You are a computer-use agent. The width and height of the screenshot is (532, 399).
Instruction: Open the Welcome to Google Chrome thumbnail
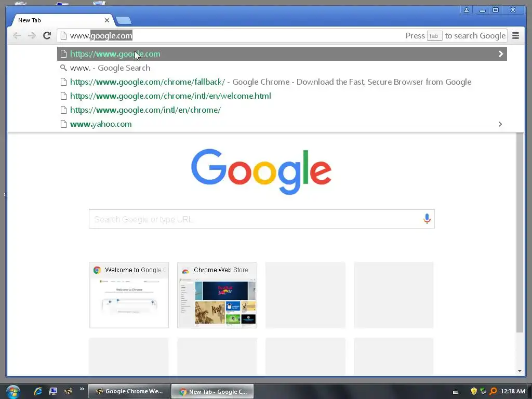129,295
